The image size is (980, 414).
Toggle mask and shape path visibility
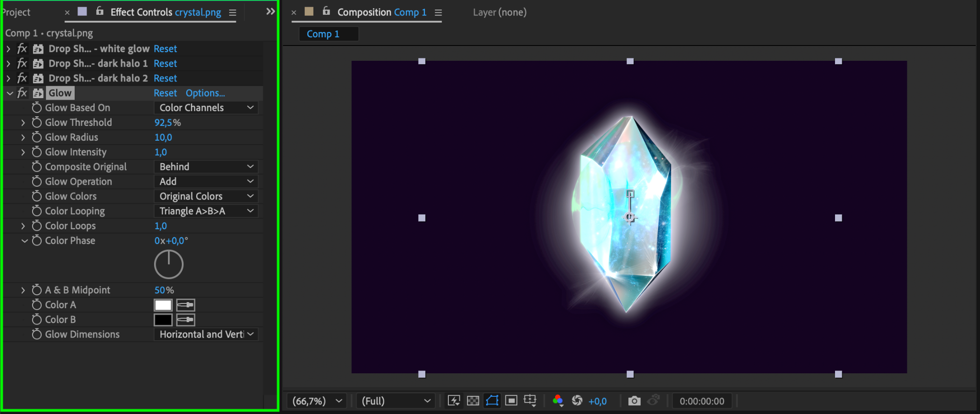point(492,401)
